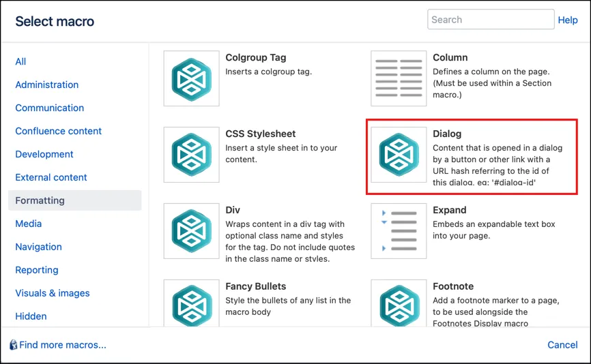Click the Colgroup Tag title
Viewport: 591px width, 364px height.
255,57
